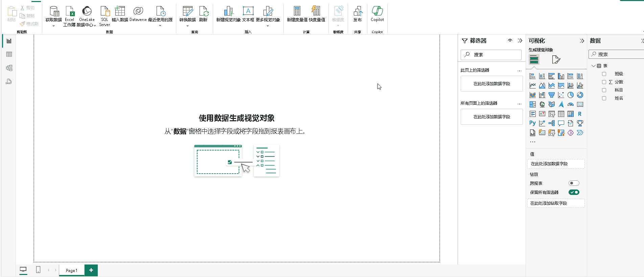The width and height of the screenshot is (644, 277).
Task: Create a 快度量值 (quick measure)
Action: pyautogui.click(x=317, y=14)
